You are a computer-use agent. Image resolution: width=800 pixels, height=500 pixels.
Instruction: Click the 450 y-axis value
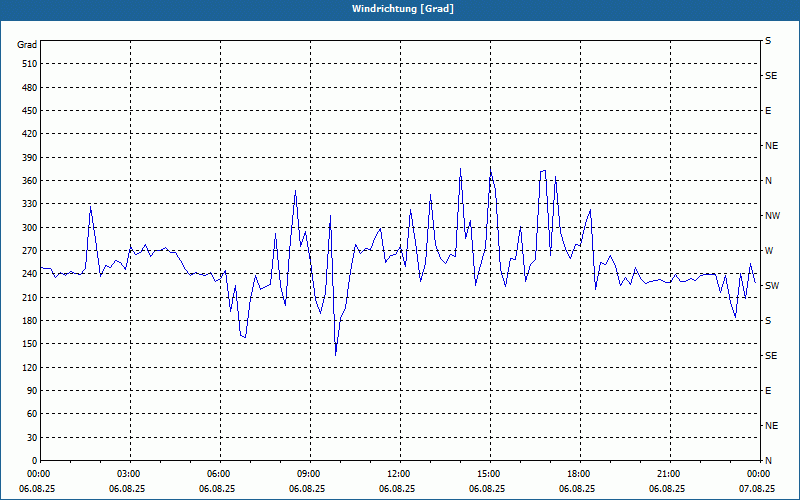(x=30, y=111)
